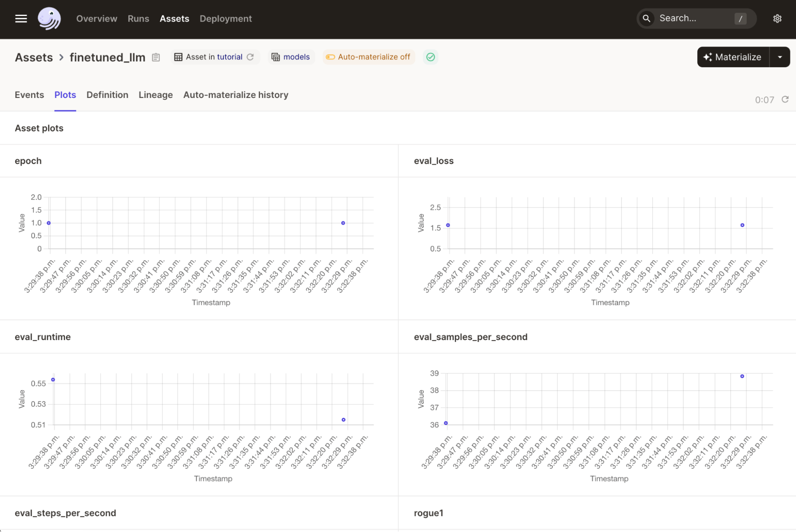Open the Lineage tab
The height and width of the screenshot is (532, 796).
[156, 95]
